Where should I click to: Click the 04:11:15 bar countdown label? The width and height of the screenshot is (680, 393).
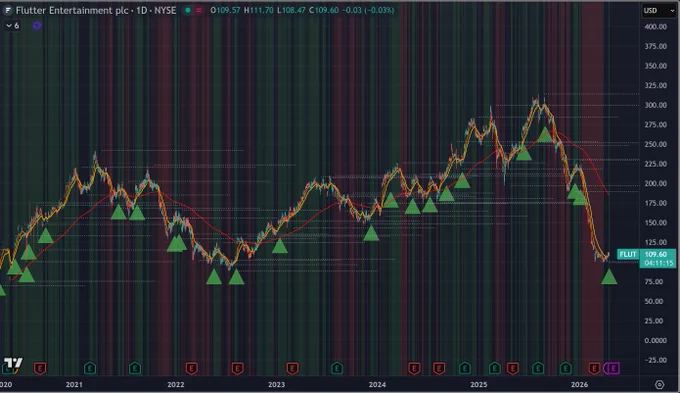pyautogui.click(x=658, y=263)
